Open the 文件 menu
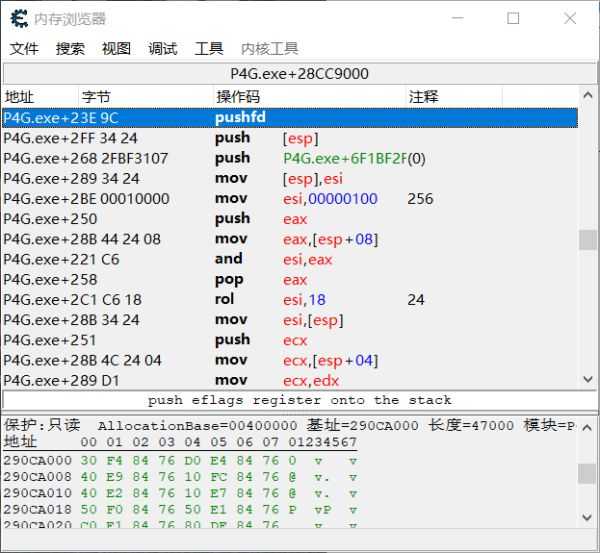The width and height of the screenshot is (600, 553). pyautogui.click(x=24, y=48)
